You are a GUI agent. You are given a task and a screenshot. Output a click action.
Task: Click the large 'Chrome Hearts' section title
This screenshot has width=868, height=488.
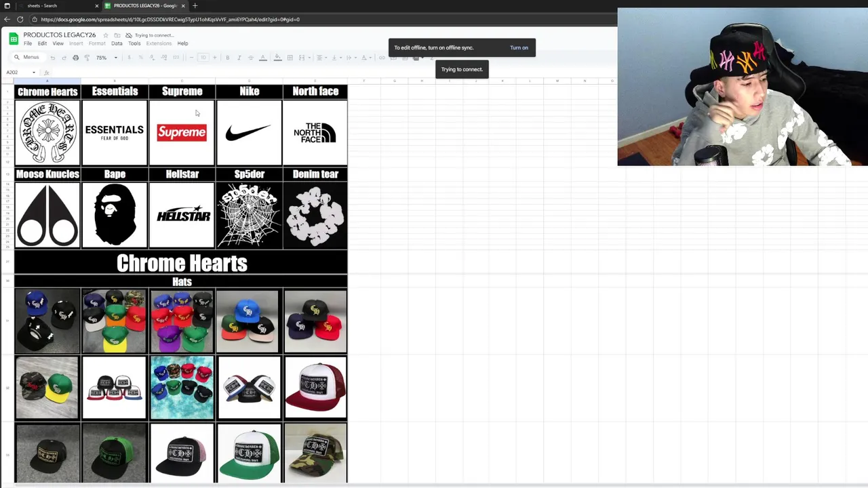point(182,263)
